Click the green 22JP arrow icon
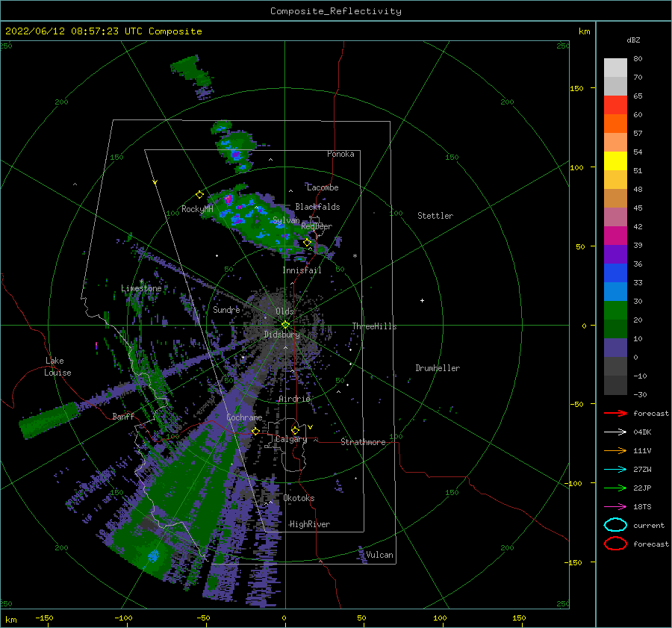This screenshot has height=628, width=672. (x=615, y=488)
